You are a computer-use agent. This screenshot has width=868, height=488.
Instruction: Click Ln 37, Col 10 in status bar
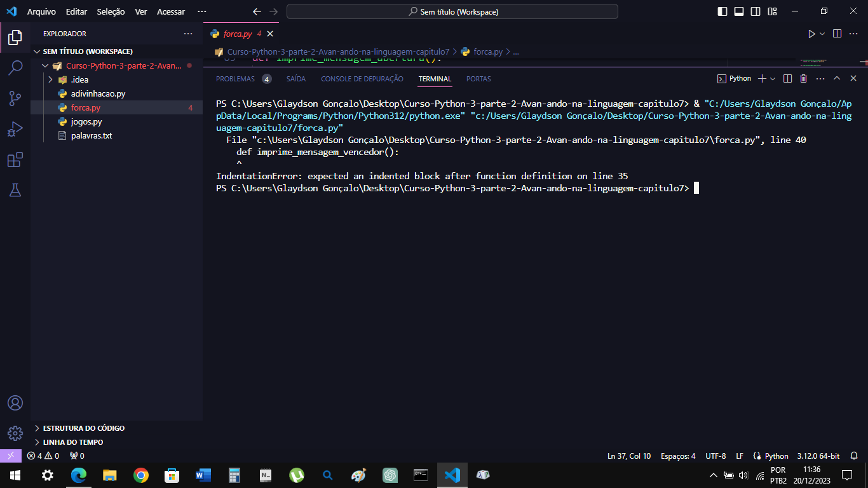pos(629,456)
